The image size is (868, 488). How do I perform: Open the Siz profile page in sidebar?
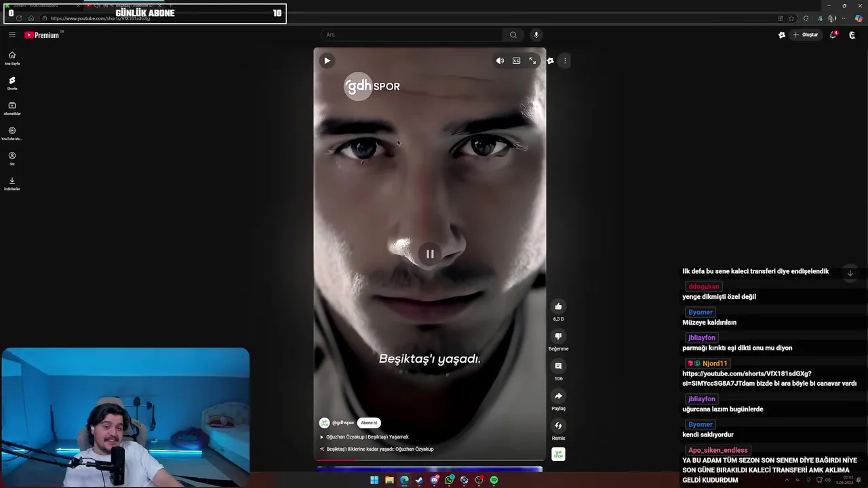12,159
